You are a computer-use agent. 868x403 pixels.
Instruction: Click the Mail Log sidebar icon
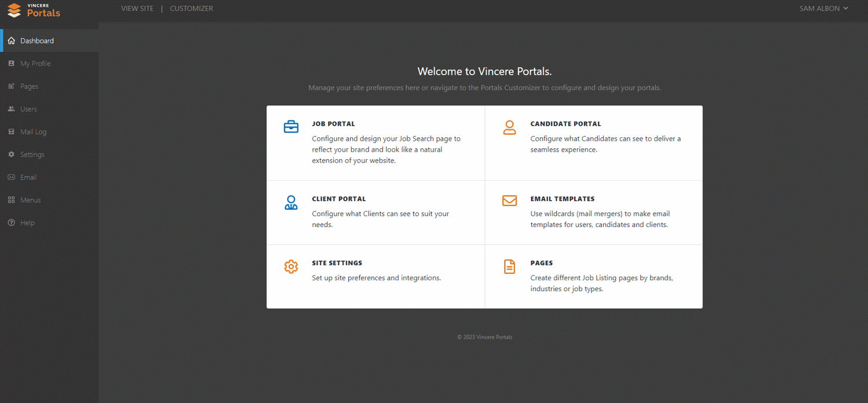pyautogui.click(x=12, y=131)
